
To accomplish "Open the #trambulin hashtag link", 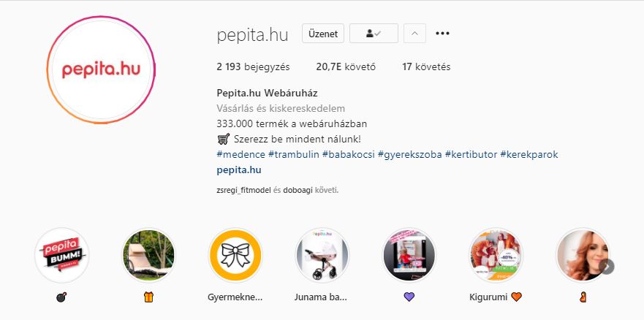I will click(294, 155).
